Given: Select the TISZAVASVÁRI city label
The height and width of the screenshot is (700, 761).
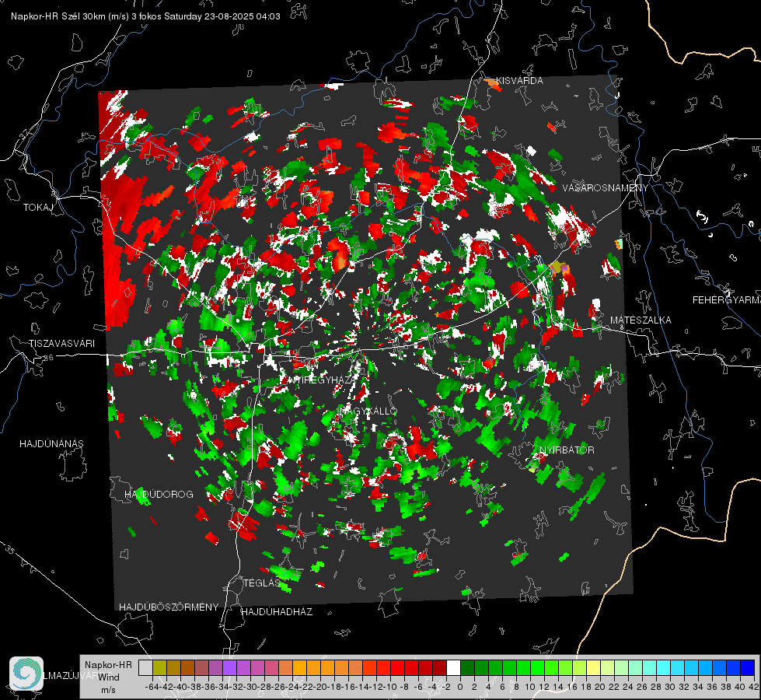Looking at the screenshot, I should (x=61, y=344).
